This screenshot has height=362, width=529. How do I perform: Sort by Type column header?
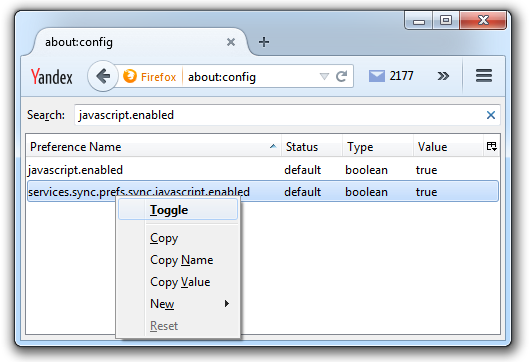pos(378,147)
